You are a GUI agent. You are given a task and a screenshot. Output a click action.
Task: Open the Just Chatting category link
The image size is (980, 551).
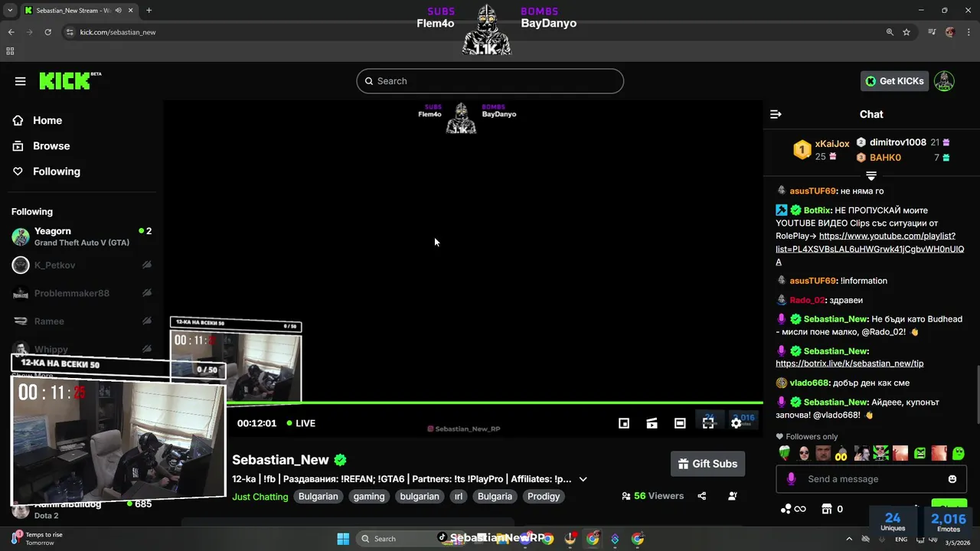pyautogui.click(x=260, y=497)
